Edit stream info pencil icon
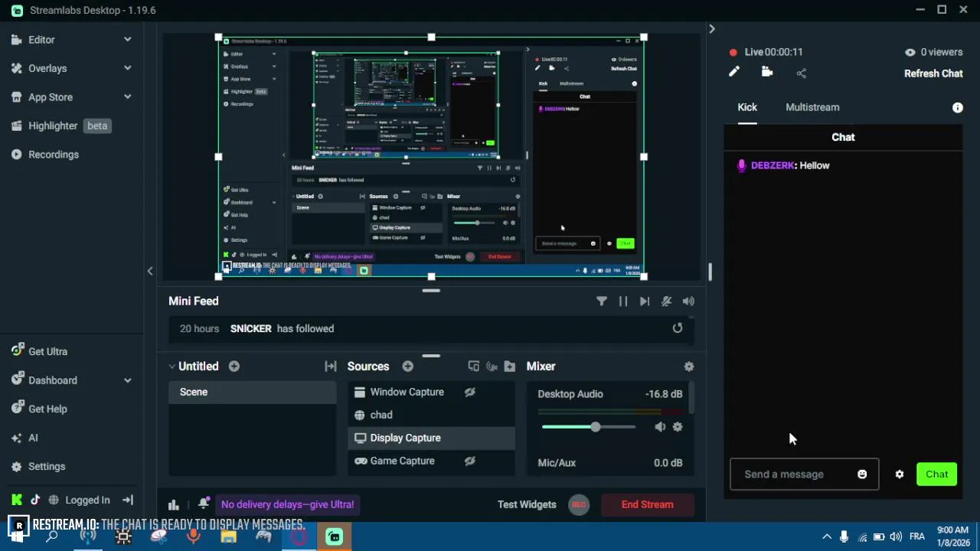 pyautogui.click(x=734, y=72)
